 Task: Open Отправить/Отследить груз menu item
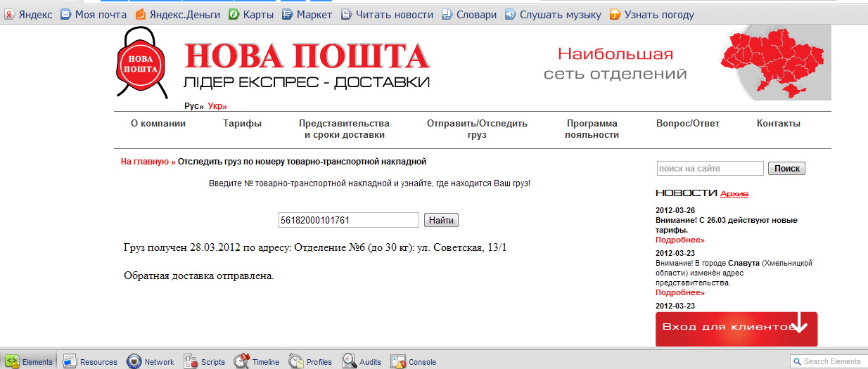tap(477, 129)
